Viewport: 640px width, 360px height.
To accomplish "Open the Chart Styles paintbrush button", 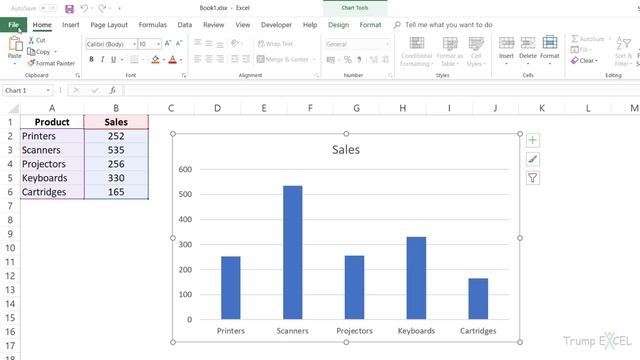I will pos(532,159).
